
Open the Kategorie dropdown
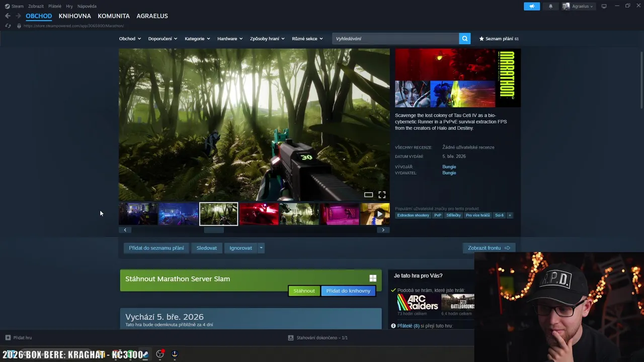click(197, 39)
